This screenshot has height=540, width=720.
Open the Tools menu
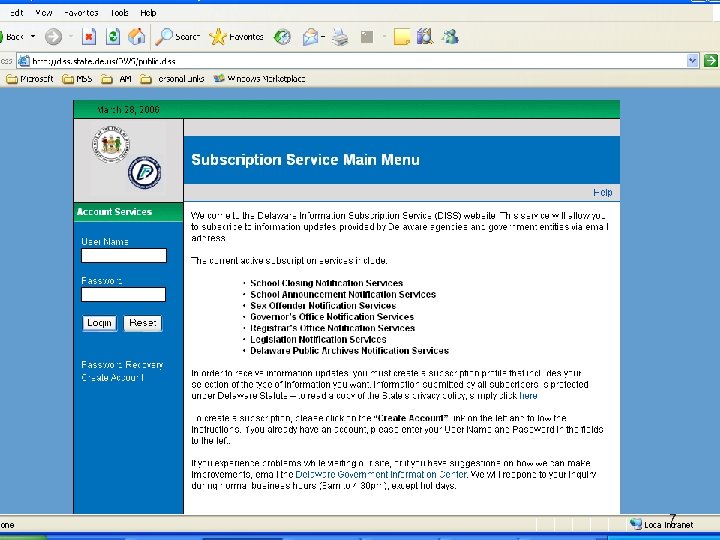pos(119,13)
